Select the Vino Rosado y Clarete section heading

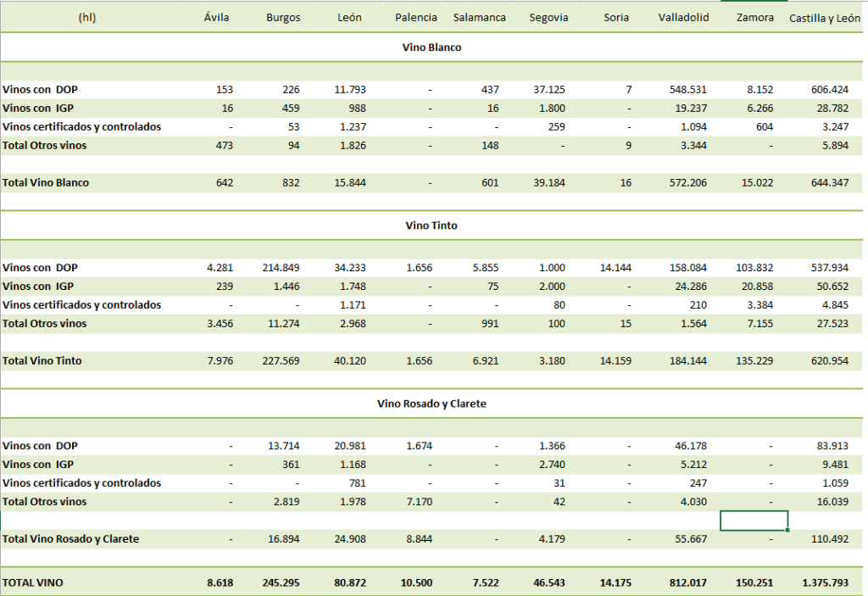[x=431, y=404]
